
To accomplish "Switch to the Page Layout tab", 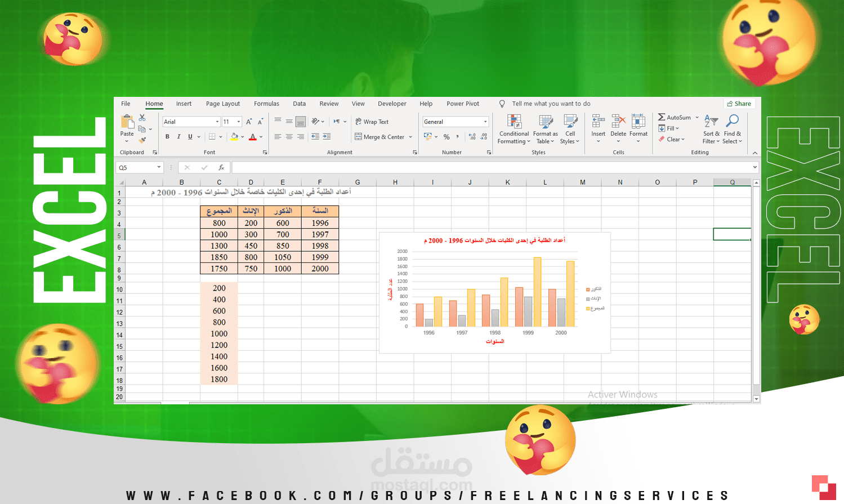I will click(223, 104).
